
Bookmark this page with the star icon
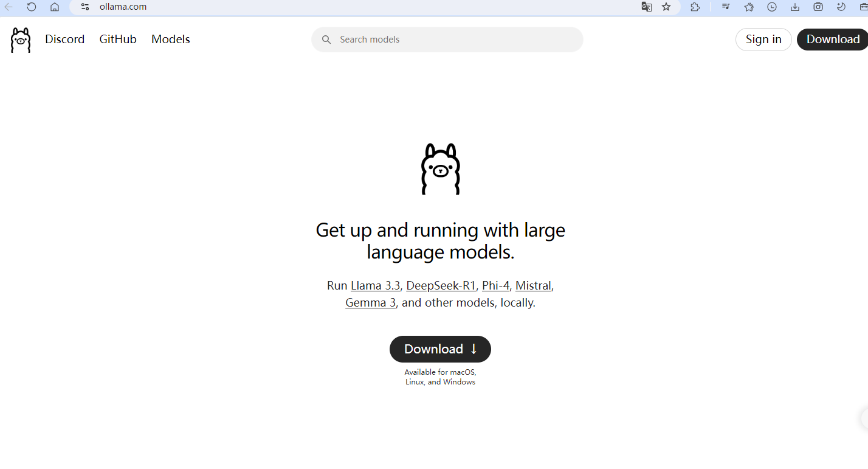point(666,7)
